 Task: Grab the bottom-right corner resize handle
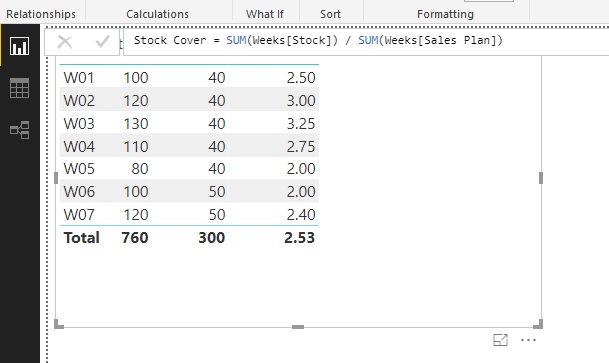(x=538, y=324)
